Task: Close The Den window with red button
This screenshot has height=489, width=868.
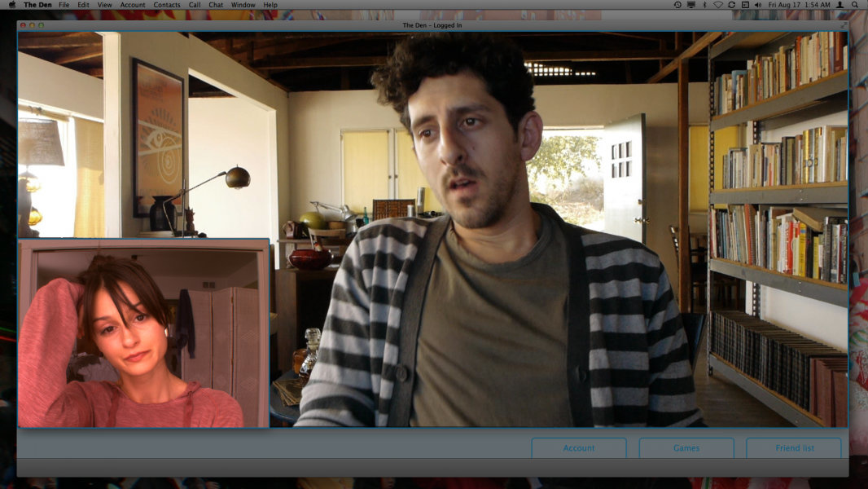Action: click(x=24, y=25)
